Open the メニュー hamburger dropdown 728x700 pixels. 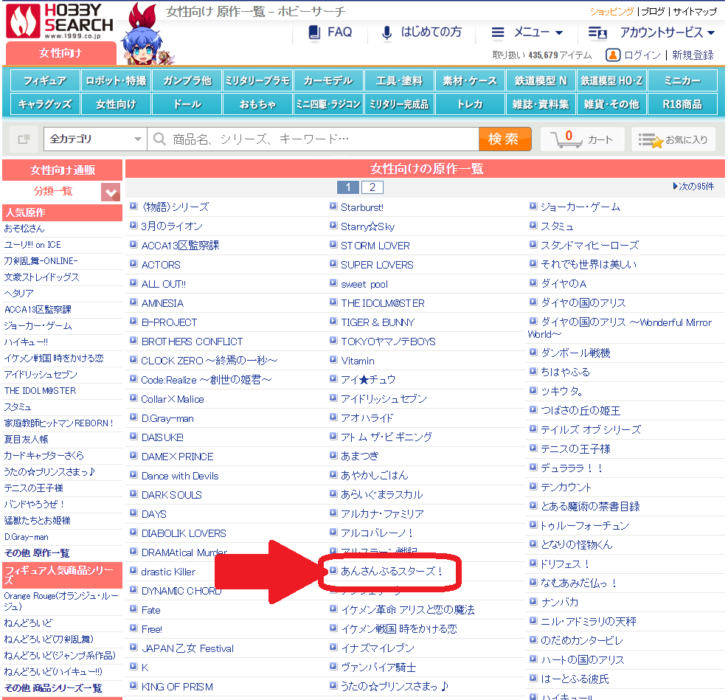point(527,32)
